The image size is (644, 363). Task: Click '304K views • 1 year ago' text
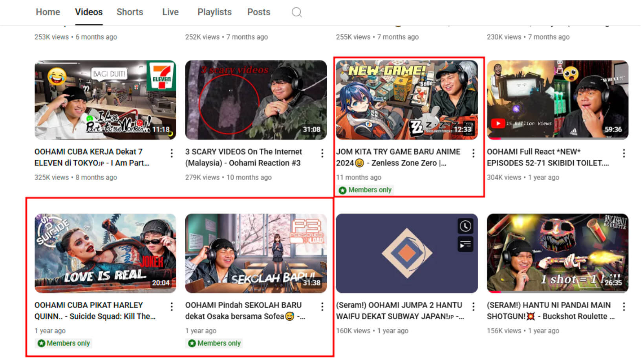(523, 178)
